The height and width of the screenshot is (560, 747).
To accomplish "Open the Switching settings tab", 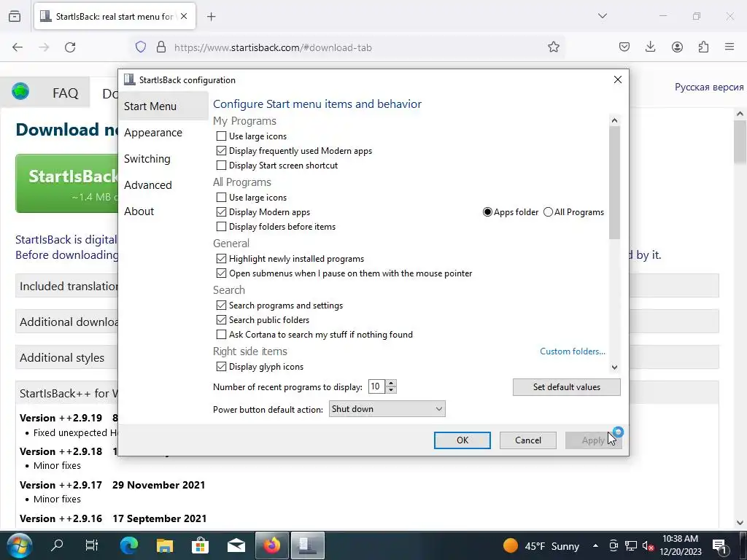I will click(147, 158).
